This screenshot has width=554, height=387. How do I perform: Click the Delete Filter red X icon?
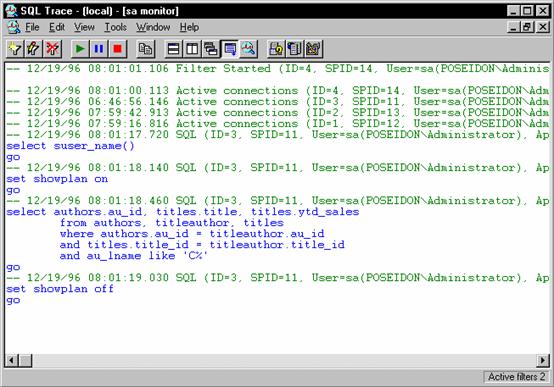(x=52, y=49)
